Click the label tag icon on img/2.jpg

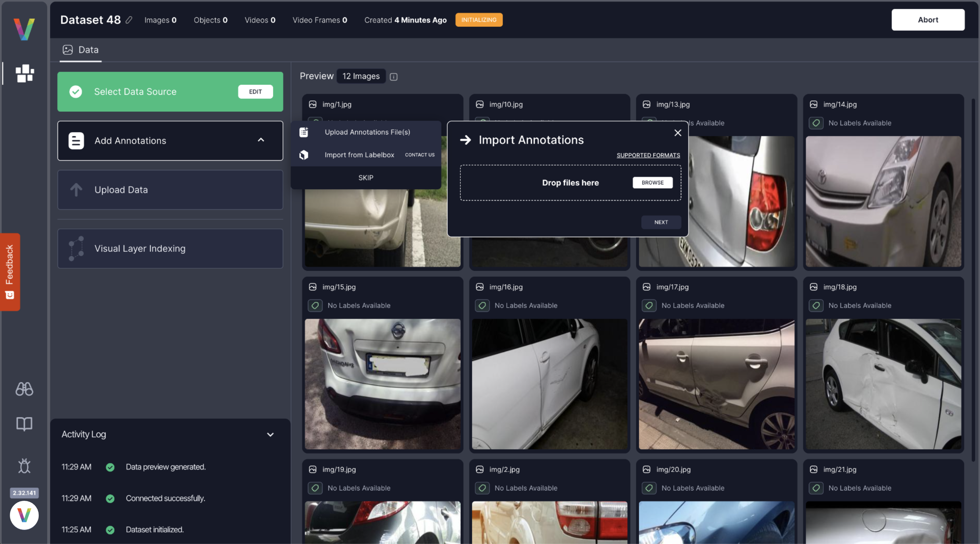pos(482,488)
